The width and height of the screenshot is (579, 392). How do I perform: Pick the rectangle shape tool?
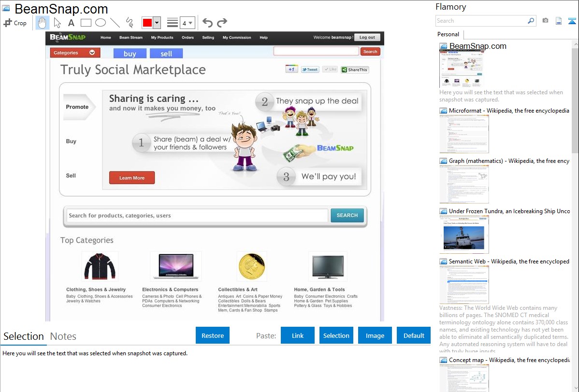tap(86, 23)
